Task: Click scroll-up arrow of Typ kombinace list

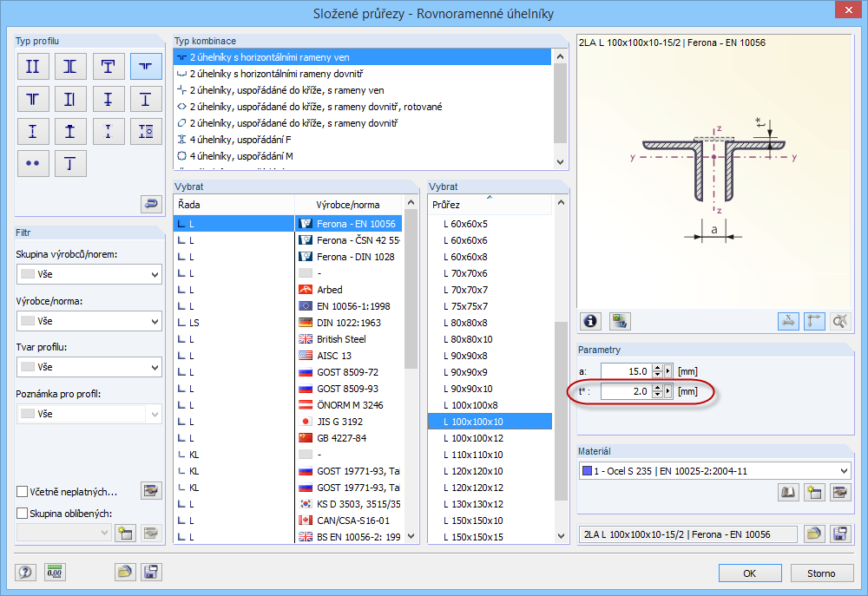Action: click(x=560, y=56)
